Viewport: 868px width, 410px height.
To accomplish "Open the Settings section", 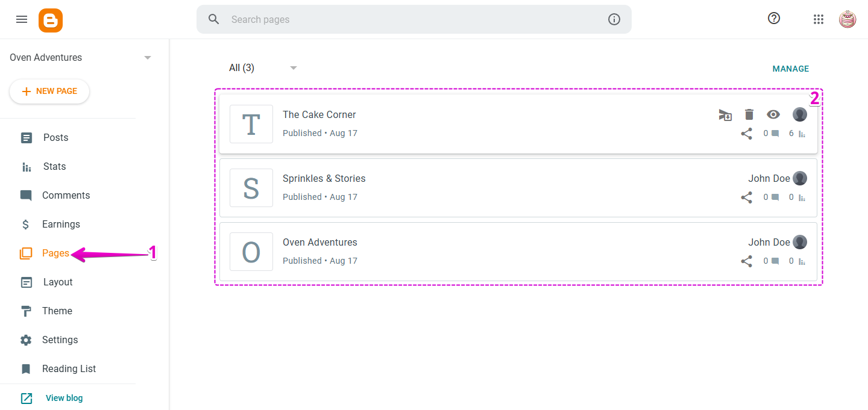I will [x=60, y=340].
